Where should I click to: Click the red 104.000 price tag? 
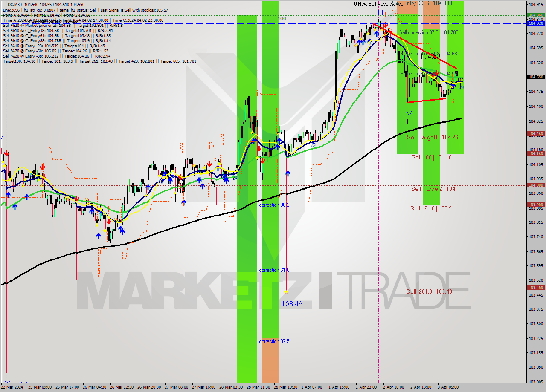click(536, 185)
